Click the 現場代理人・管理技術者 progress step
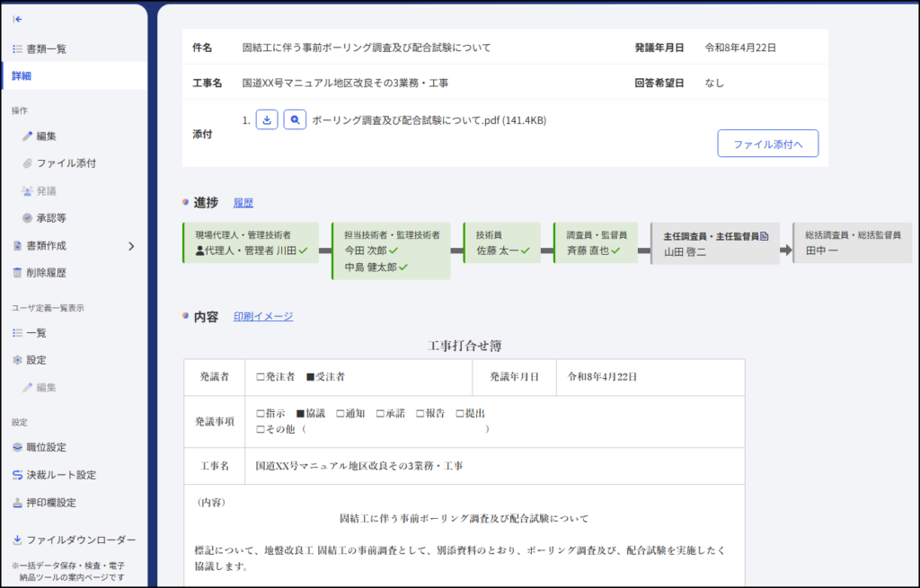This screenshot has width=920, height=588. pos(252,242)
